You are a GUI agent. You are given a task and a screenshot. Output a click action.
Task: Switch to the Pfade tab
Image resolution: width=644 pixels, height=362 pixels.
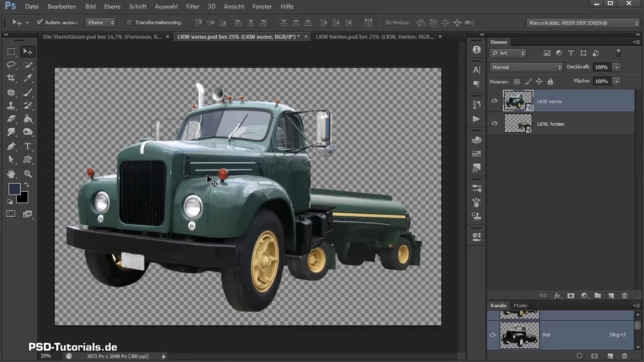(520, 306)
